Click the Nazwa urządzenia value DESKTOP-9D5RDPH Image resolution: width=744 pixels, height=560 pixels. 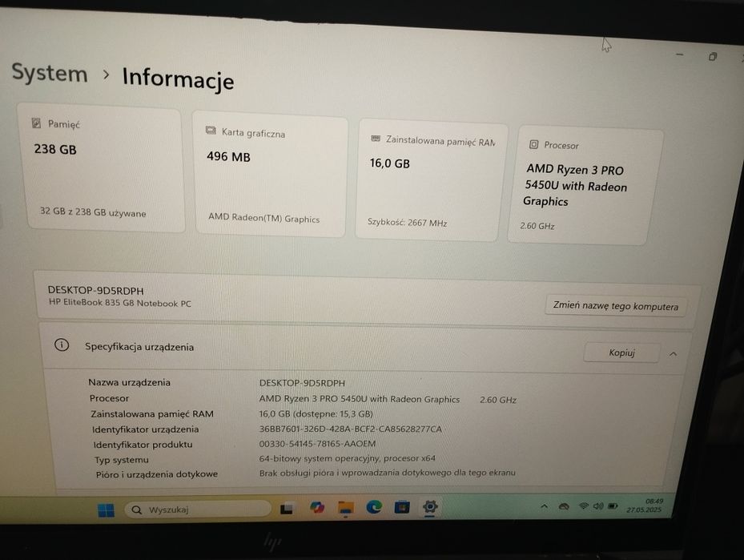[x=302, y=382]
